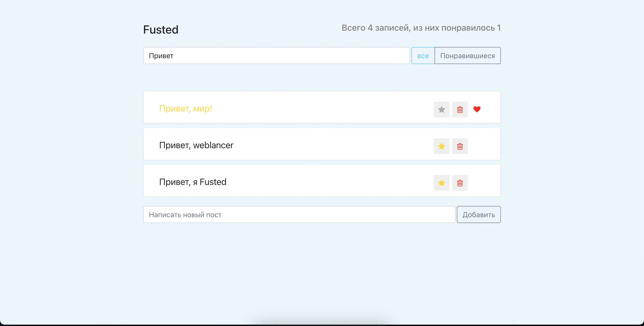Click the 'Fusted' heading
This screenshot has height=326, width=644.
coord(161,30)
